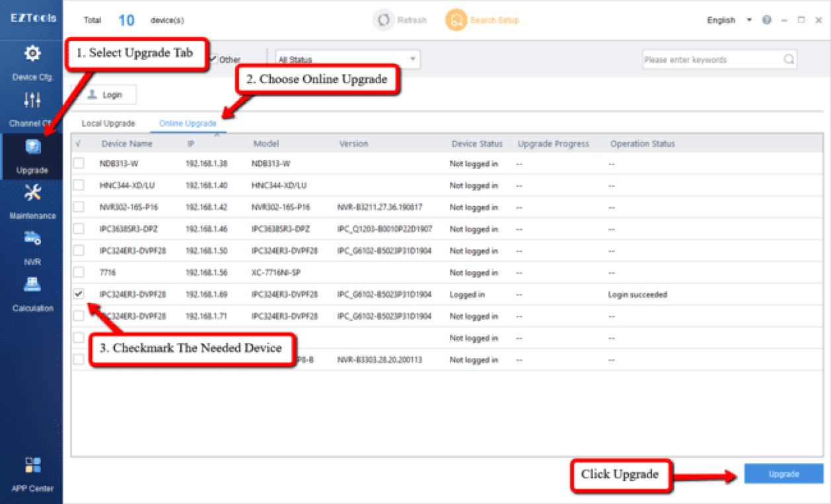Open Search Setup
The image size is (831, 504).
[x=482, y=20]
